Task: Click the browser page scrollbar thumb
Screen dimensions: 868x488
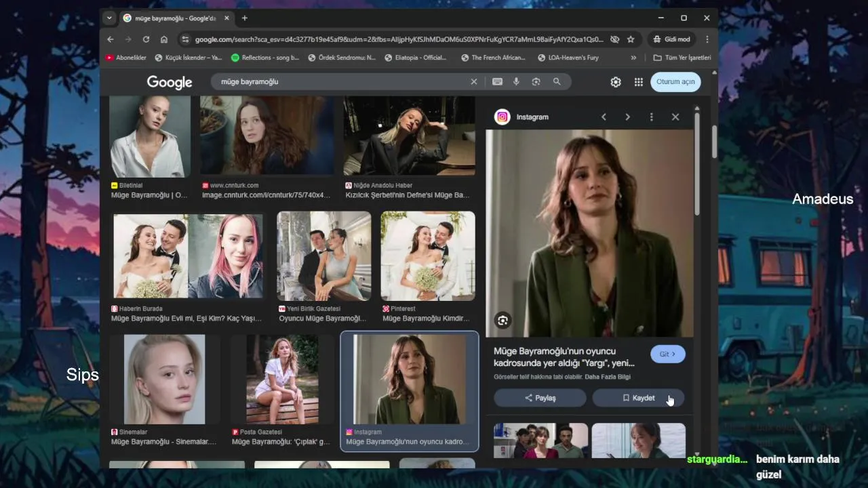Action: [714, 140]
